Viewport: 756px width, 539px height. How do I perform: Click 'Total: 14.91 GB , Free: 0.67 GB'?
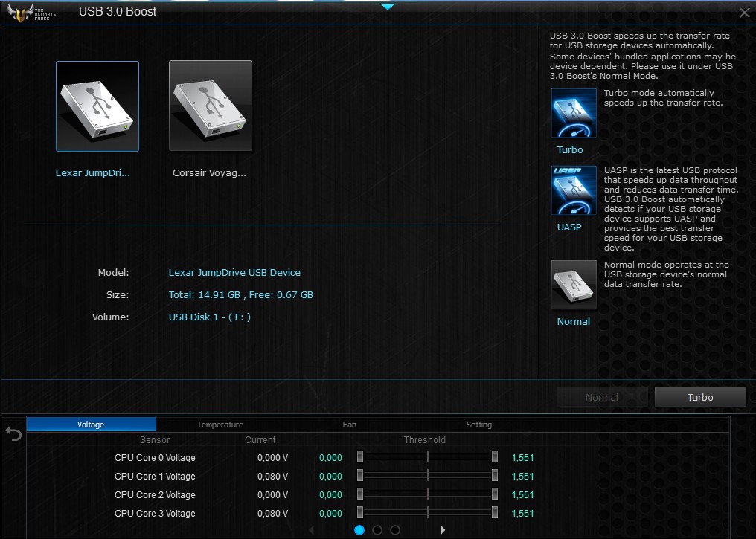click(x=240, y=295)
